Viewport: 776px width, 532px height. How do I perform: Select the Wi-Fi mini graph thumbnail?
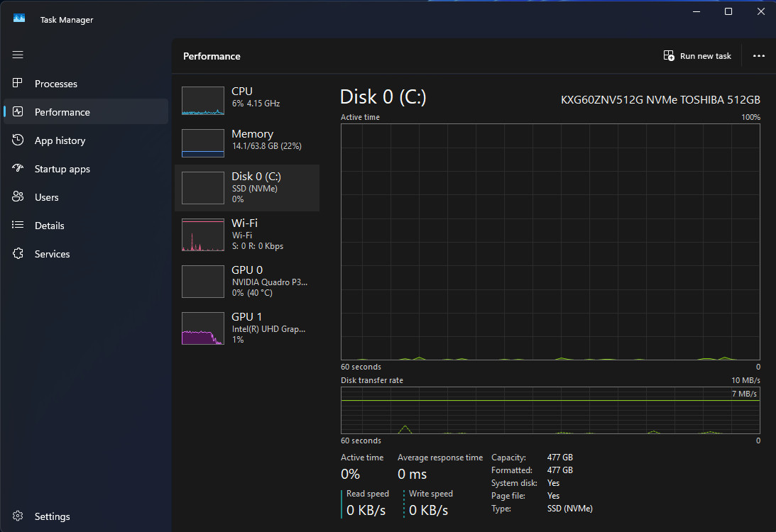click(203, 235)
